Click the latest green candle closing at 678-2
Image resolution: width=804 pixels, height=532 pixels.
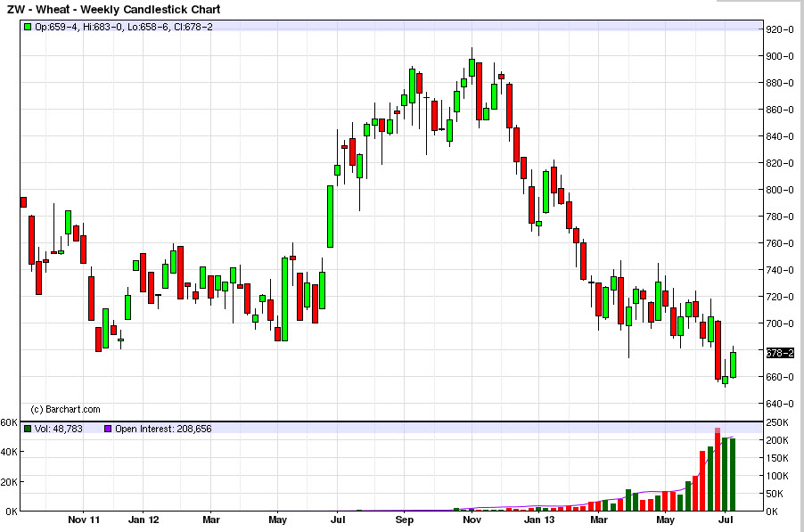click(x=734, y=364)
